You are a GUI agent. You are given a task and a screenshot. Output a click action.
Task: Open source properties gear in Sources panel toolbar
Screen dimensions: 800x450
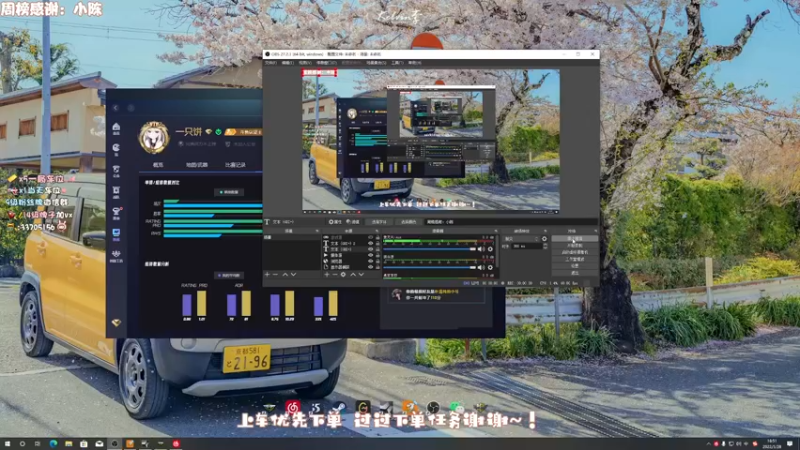click(343, 274)
